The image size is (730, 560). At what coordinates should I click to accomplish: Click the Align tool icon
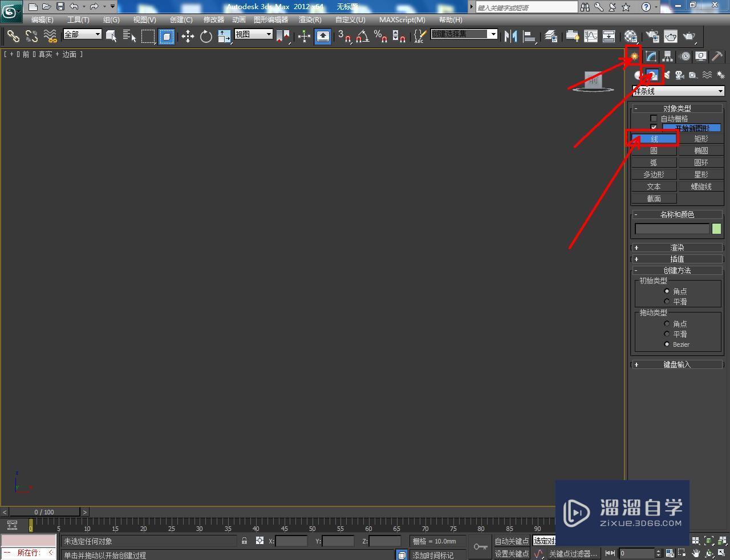[529, 36]
